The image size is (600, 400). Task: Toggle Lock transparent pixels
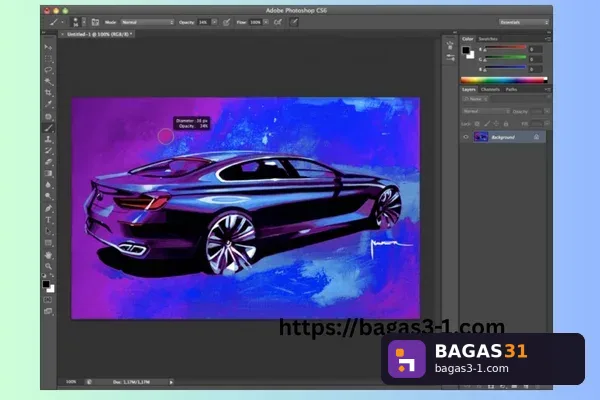pos(477,124)
